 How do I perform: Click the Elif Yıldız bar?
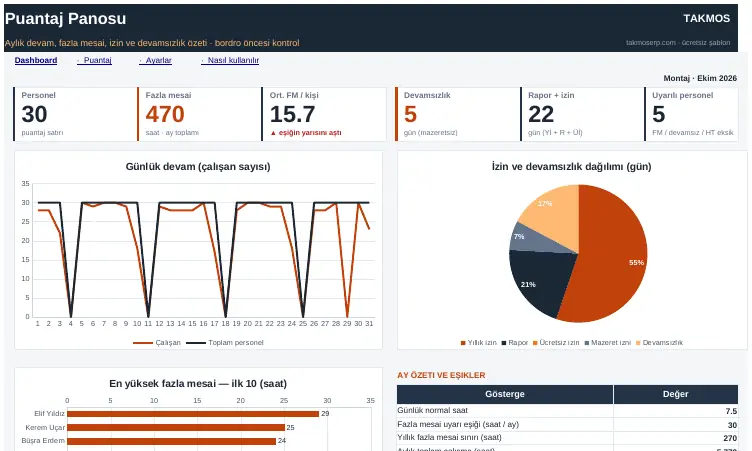click(x=193, y=414)
